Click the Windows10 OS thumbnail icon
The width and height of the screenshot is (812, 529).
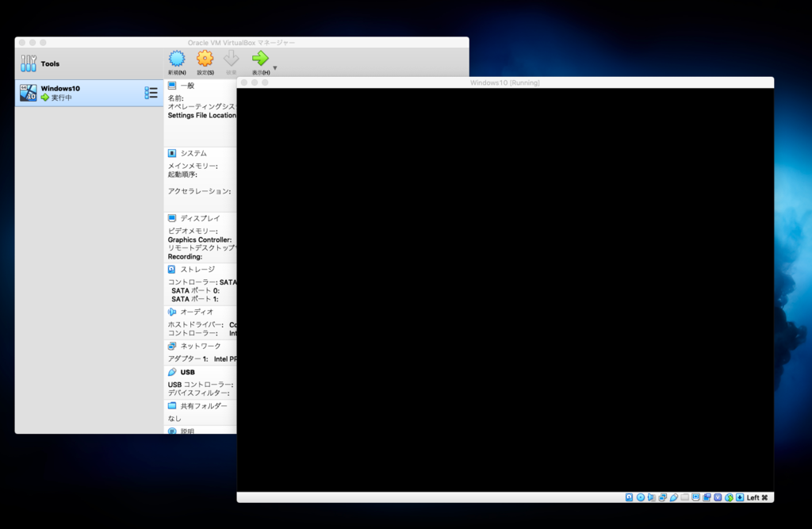[29, 93]
